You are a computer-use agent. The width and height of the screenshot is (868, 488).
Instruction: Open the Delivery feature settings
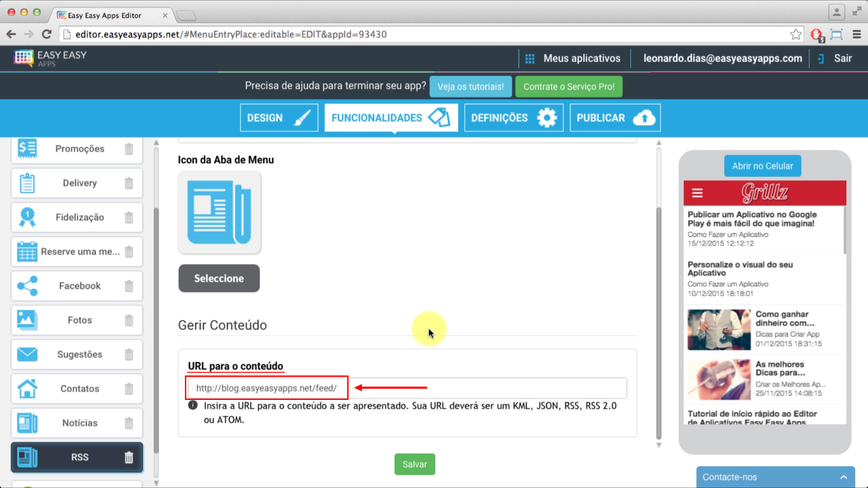77,183
